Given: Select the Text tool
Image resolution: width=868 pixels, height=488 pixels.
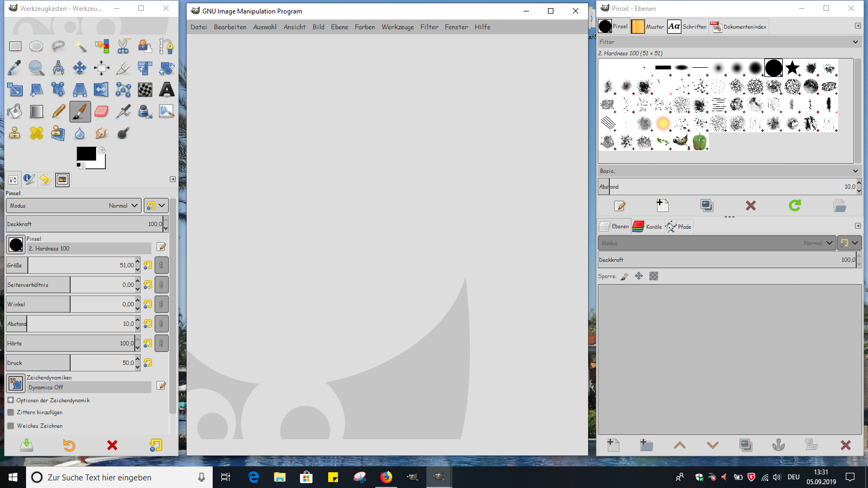Looking at the screenshot, I should tap(167, 89).
